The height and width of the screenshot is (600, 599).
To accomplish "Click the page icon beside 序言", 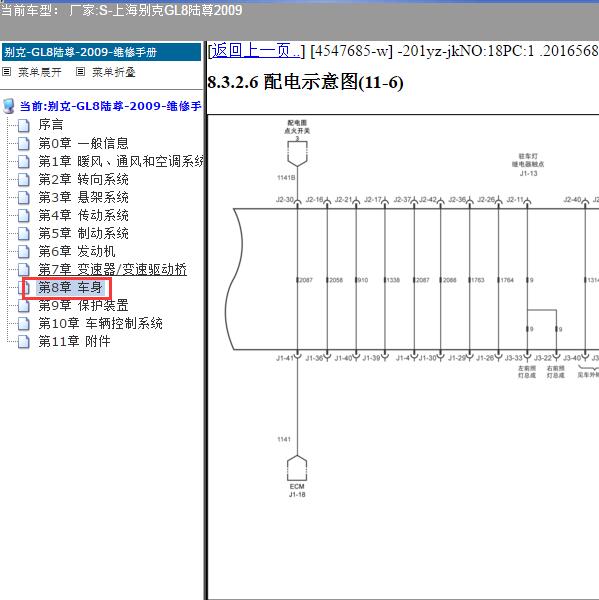I will (x=24, y=125).
